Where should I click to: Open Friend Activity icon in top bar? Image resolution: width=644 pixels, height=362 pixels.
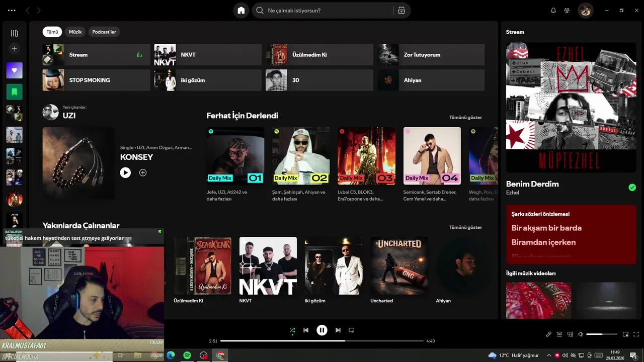(x=567, y=11)
